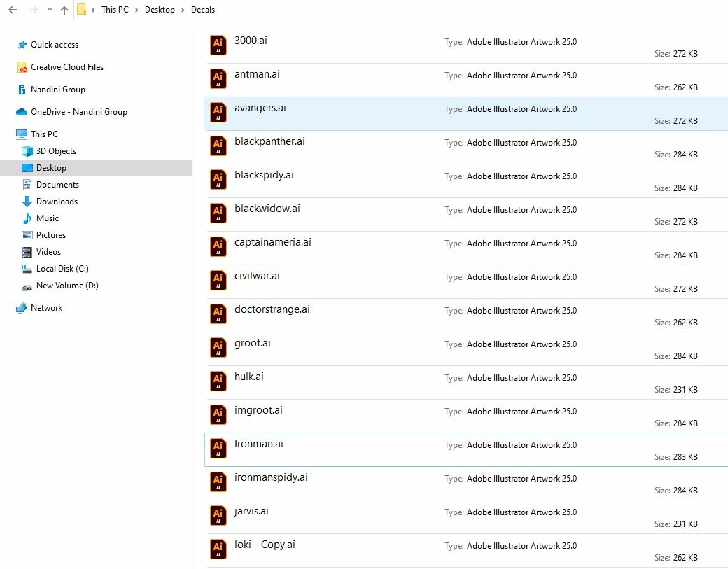Screen dimensions: 728x569
Task: Click Illustrator icon of hulk.ai
Action: pyautogui.click(x=218, y=381)
